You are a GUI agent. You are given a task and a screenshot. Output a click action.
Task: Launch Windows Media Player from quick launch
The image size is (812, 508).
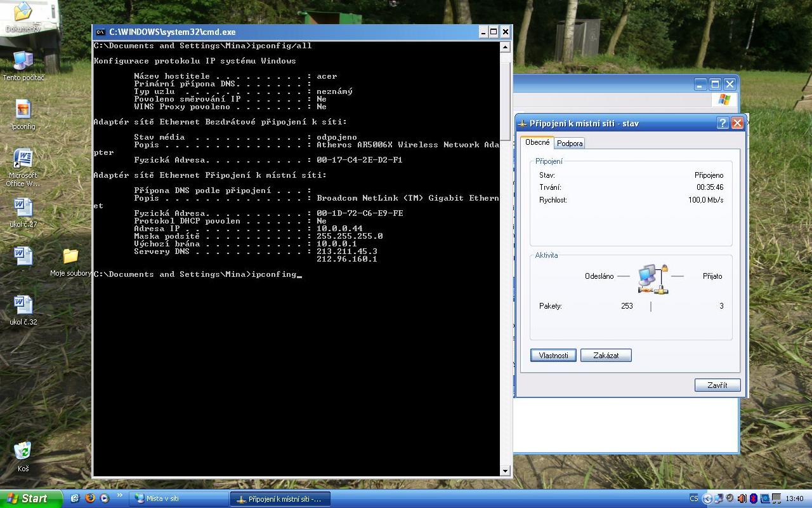point(104,498)
